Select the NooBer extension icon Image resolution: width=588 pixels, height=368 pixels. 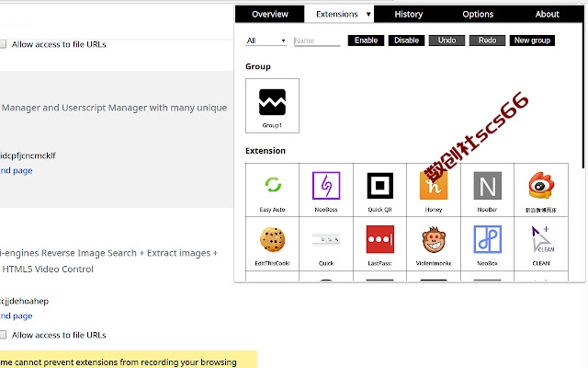tap(487, 185)
